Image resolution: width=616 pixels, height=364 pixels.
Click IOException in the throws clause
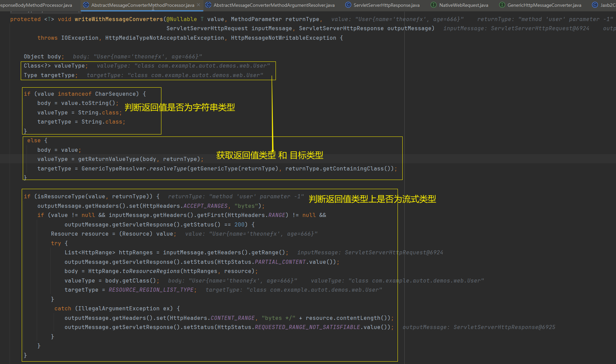80,38
